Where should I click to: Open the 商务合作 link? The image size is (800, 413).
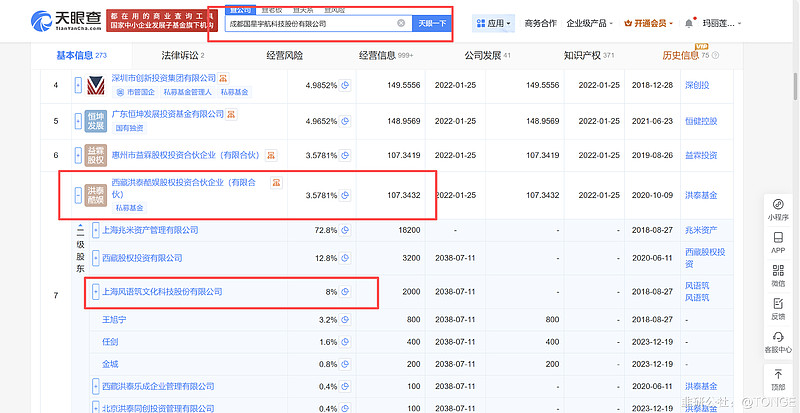point(540,23)
